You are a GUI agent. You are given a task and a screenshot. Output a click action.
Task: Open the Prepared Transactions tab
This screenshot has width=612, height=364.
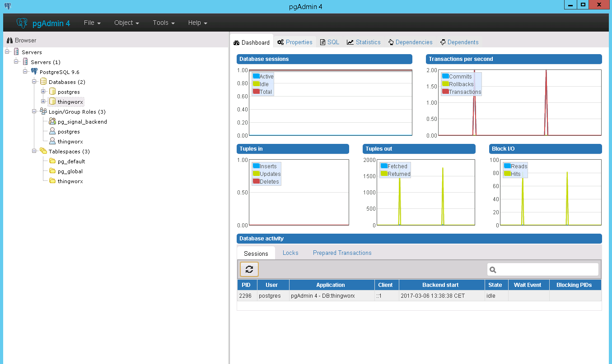point(342,253)
